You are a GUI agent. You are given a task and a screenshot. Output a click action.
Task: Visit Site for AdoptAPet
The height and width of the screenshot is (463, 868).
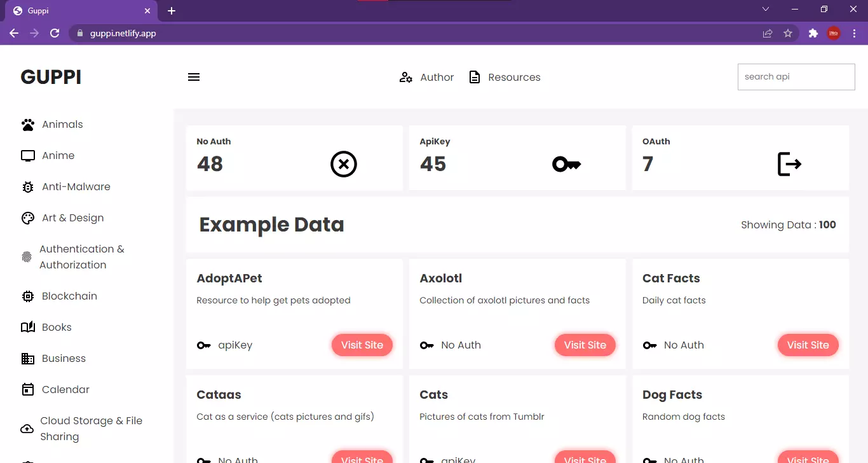click(x=362, y=345)
